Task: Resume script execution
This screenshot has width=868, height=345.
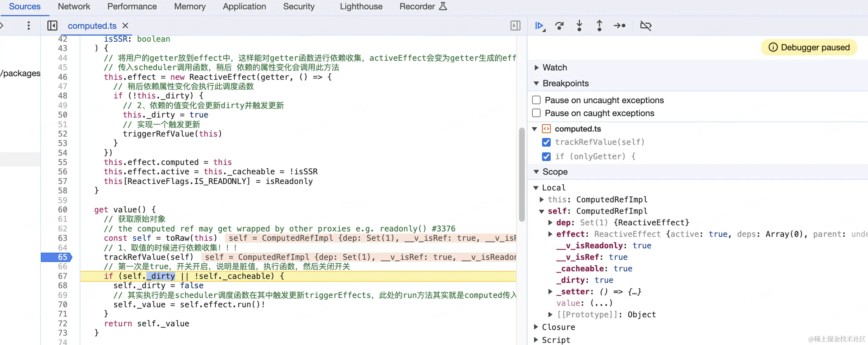Action: [539, 26]
